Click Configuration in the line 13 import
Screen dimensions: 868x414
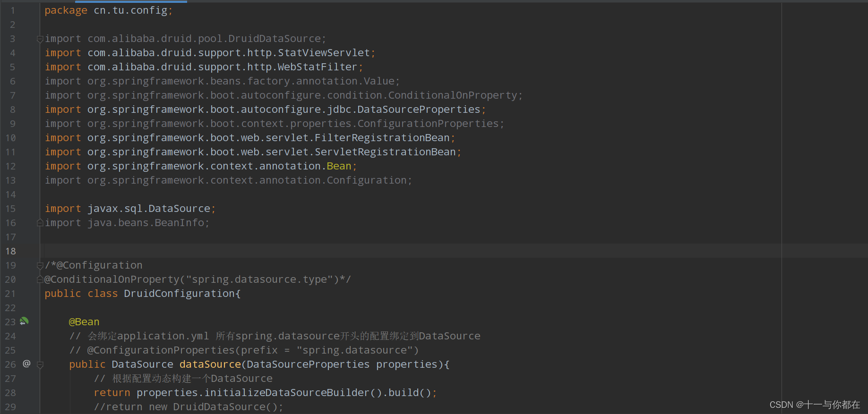click(x=367, y=180)
